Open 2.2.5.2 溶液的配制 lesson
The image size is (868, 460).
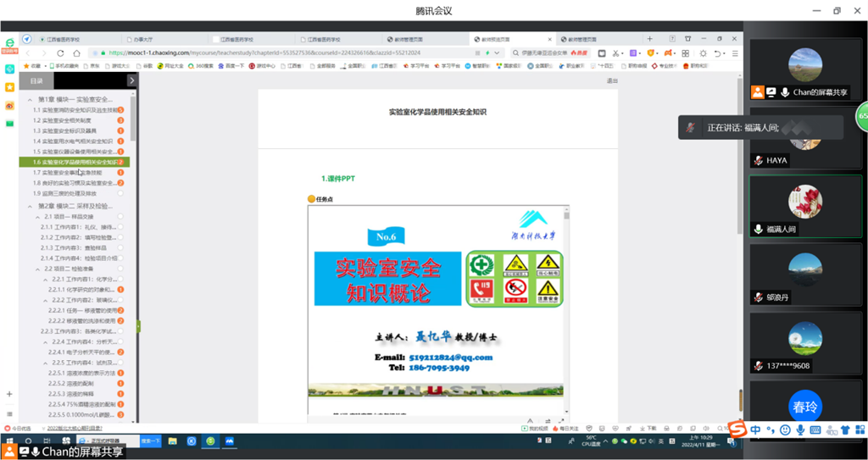[73, 383]
